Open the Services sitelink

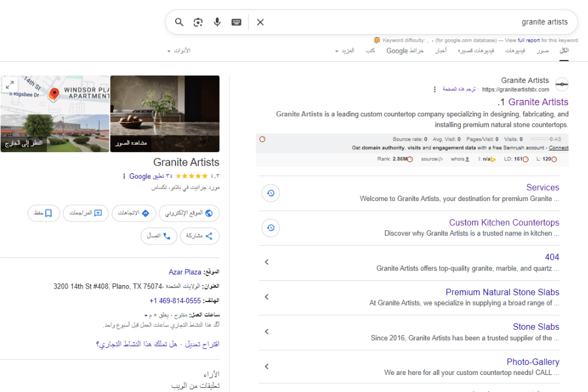(x=543, y=187)
